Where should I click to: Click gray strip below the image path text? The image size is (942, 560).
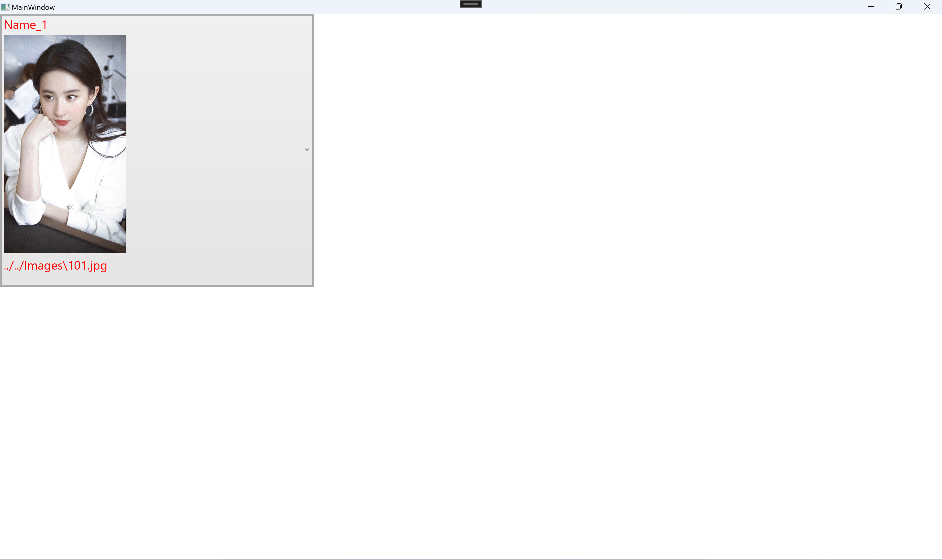(157, 279)
